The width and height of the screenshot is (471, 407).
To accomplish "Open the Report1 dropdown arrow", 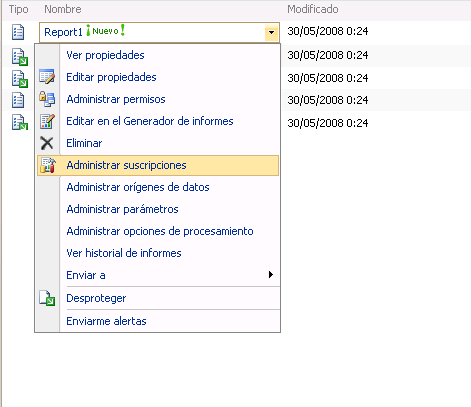I will pyautogui.click(x=271, y=32).
